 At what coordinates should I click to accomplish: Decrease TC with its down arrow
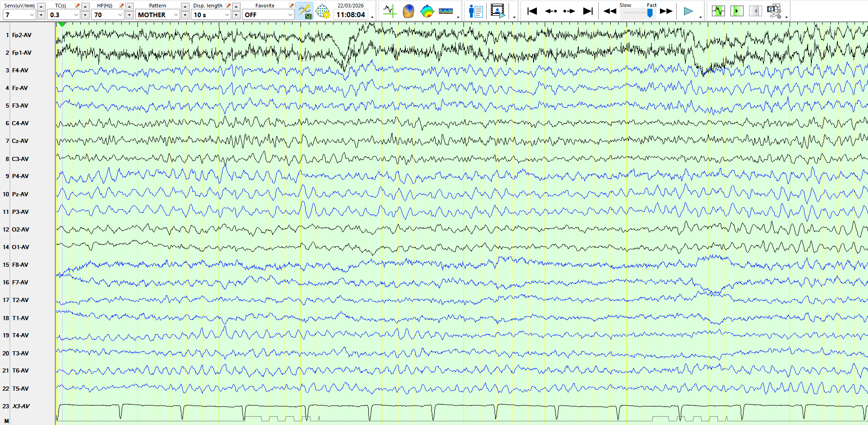85,15
